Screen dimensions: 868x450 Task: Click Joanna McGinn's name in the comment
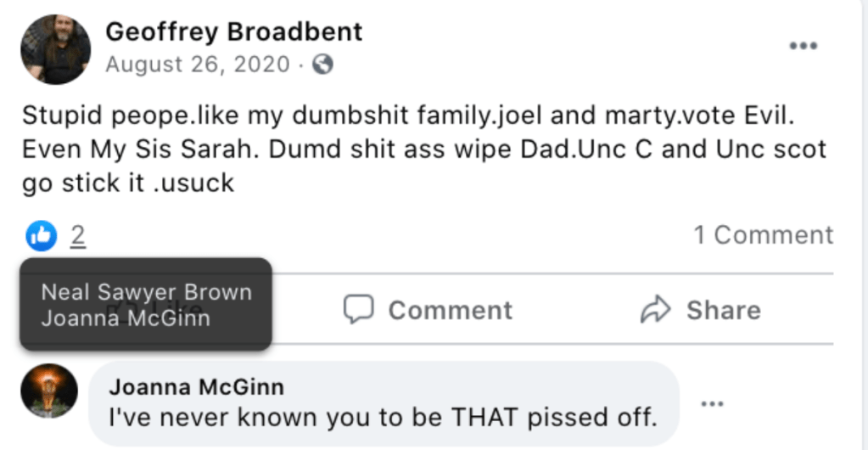click(x=196, y=387)
